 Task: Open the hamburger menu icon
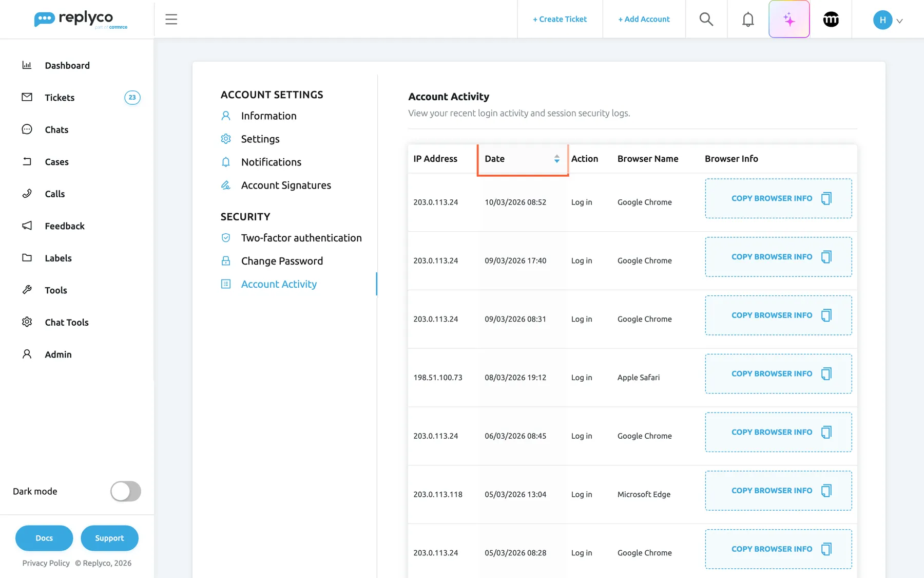171,20
